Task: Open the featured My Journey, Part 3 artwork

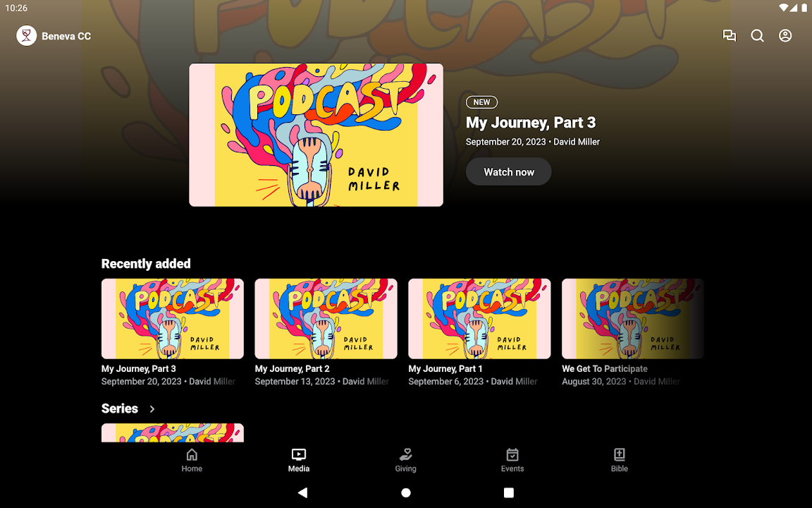Action: (x=316, y=135)
